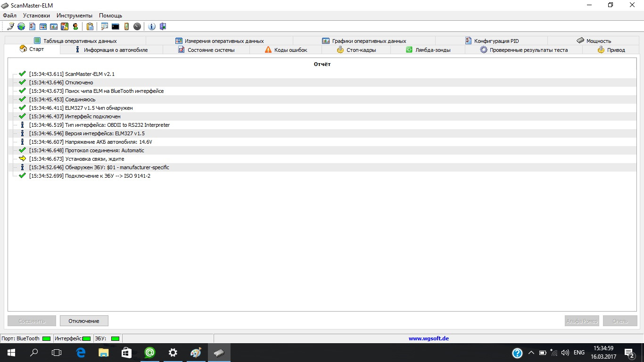Screen dimensions: 644x362
Task: Click the clipboard icon in the toolbar
Action: (x=90, y=26)
